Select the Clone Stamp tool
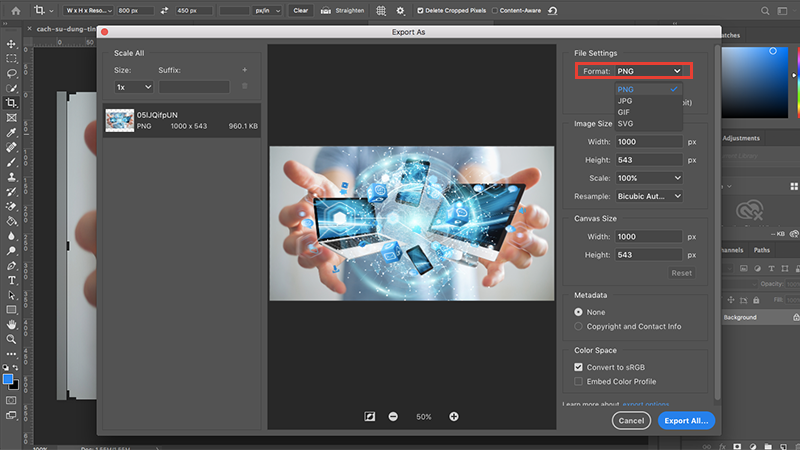The width and height of the screenshot is (800, 450). [11, 177]
